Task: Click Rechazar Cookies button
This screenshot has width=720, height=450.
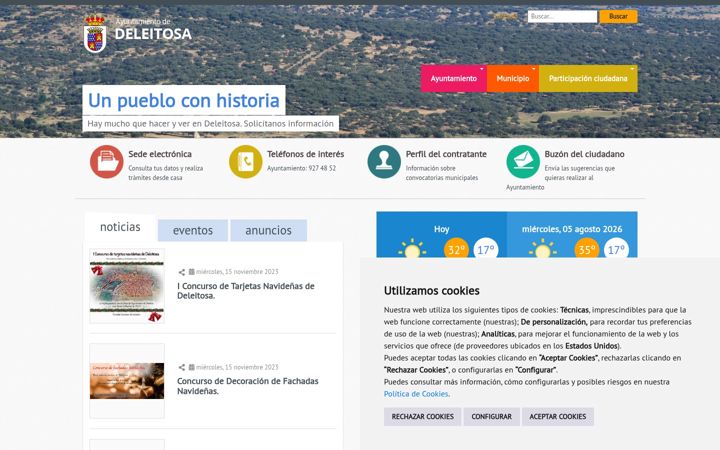Action: [422, 416]
